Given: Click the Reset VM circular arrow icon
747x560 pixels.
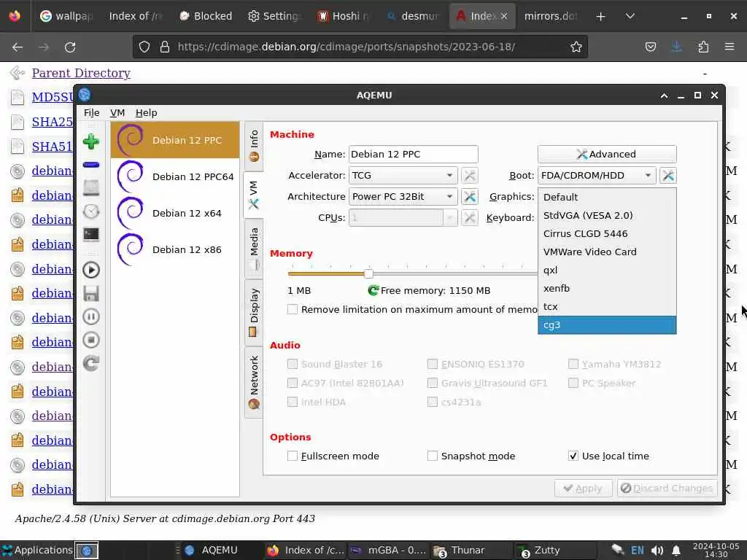Looking at the screenshot, I should [91, 363].
